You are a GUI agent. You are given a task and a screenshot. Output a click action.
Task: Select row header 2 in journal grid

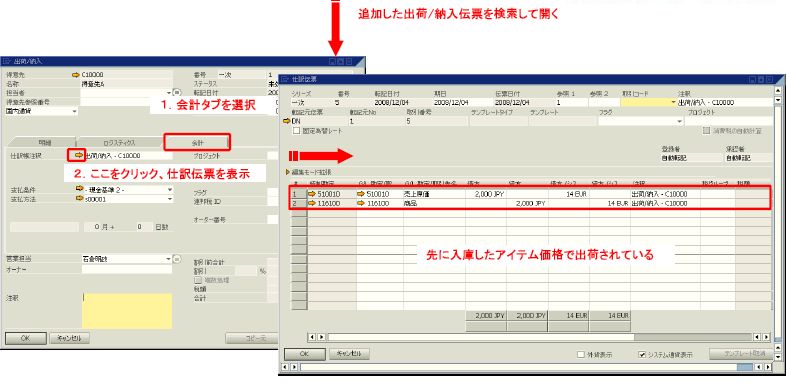(299, 203)
